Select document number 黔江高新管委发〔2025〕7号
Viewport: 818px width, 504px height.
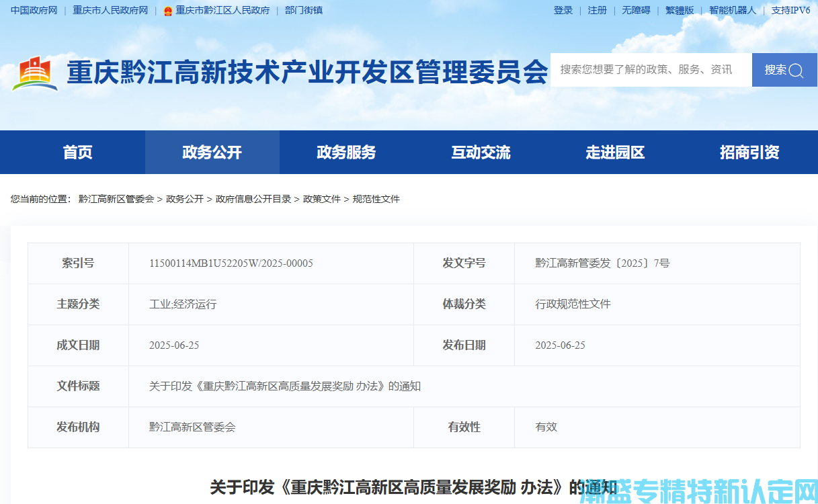tap(602, 263)
